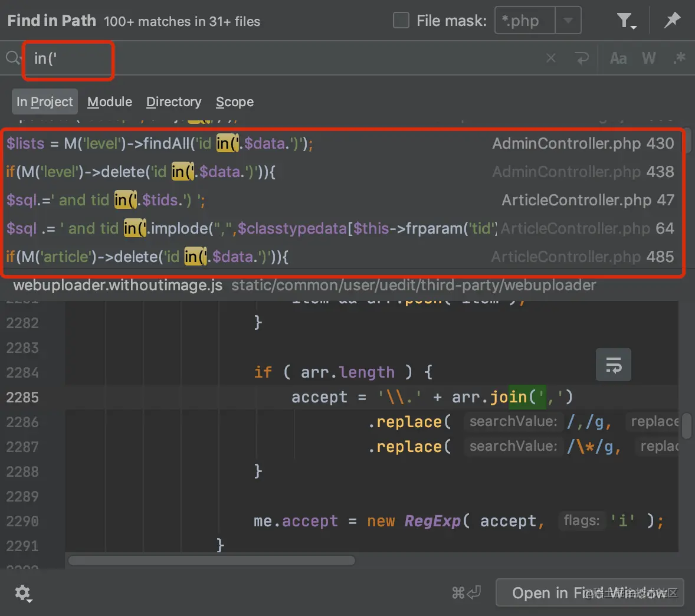Image resolution: width=695 pixels, height=616 pixels.
Task: Click the preview vertical scrollbar thumb
Action: coord(686,425)
